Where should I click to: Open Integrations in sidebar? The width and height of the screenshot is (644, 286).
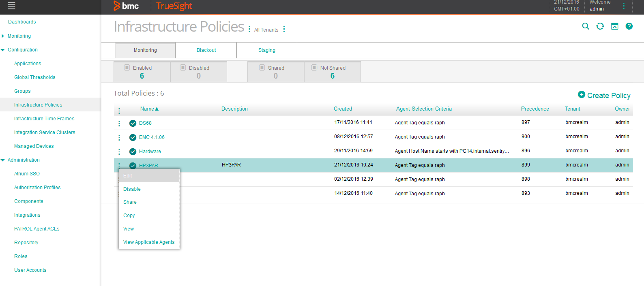(27, 215)
